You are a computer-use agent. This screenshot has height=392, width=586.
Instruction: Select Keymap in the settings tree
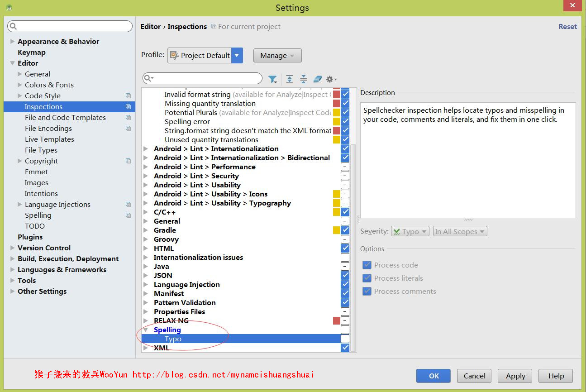point(31,52)
